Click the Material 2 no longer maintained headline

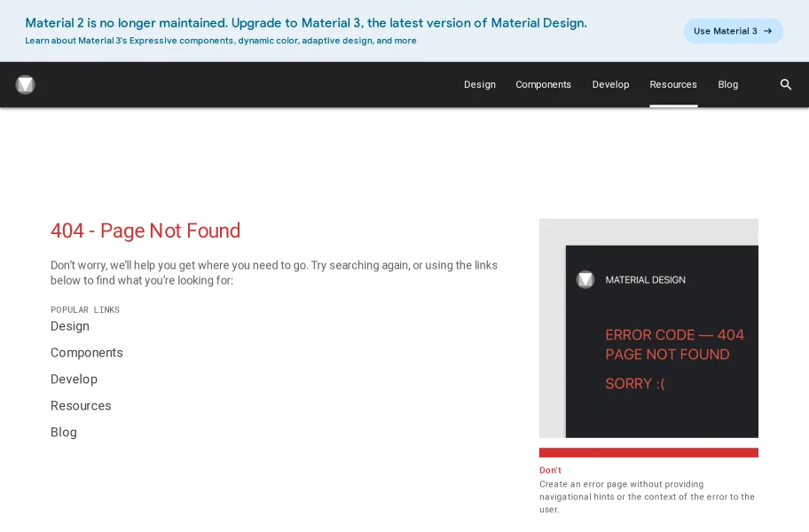coord(306,23)
